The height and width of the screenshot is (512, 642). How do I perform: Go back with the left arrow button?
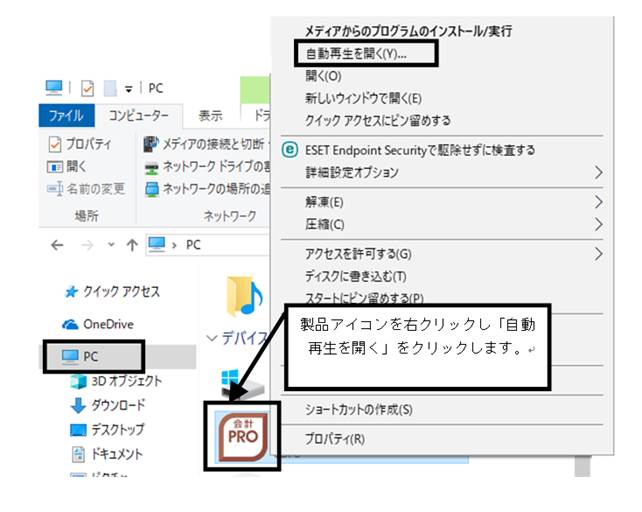57,245
